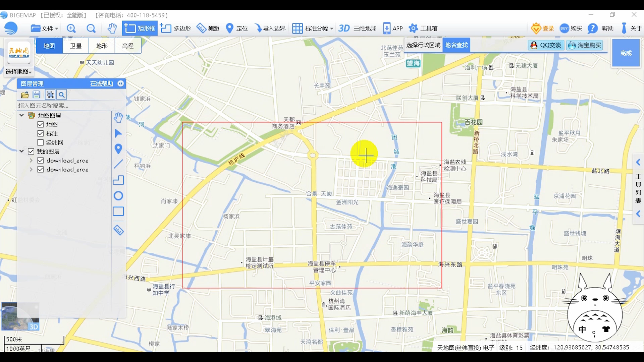Screen dimensions: 644x362
Task: Click the distance measurement tool
Action: (x=208, y=28)
